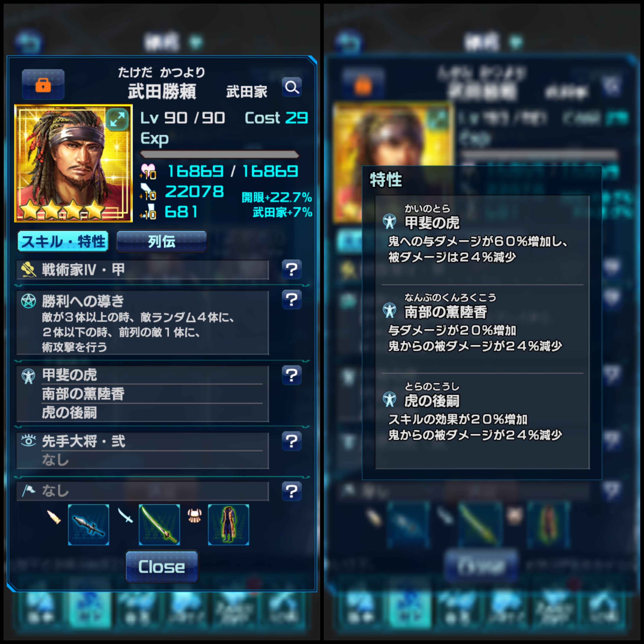This screenshot has height=644, width=644.
Task: Open help for 戦術家IV・甲 skill
Action: [292, 269]
